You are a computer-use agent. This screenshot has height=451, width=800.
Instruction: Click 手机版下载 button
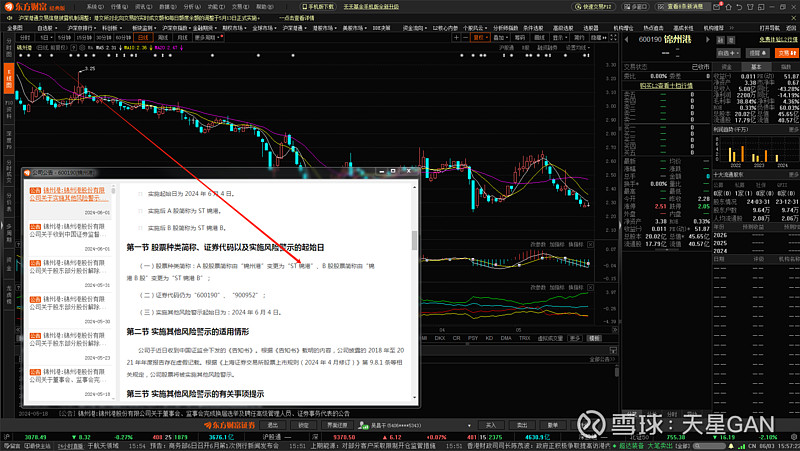[317, 7]
